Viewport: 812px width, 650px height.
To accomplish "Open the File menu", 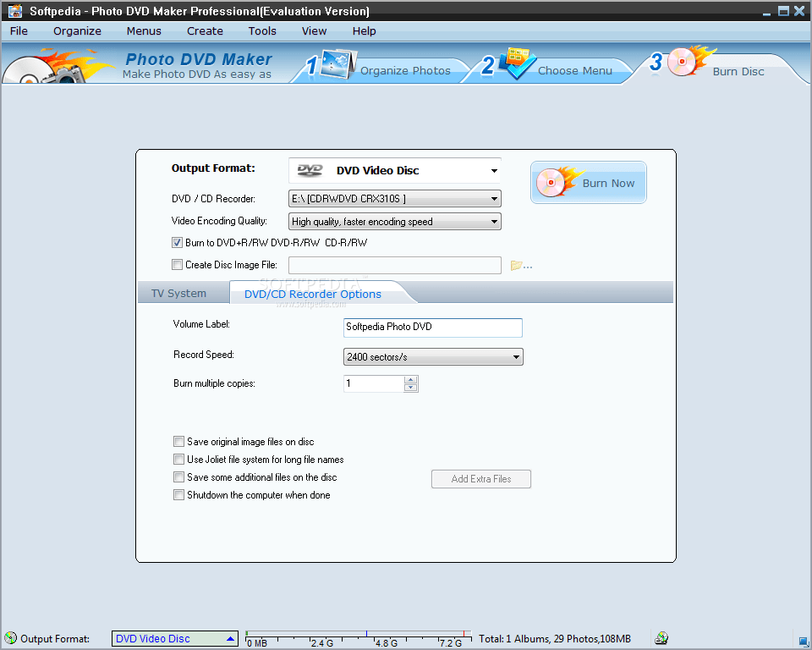I will click(x=19, y=31).
